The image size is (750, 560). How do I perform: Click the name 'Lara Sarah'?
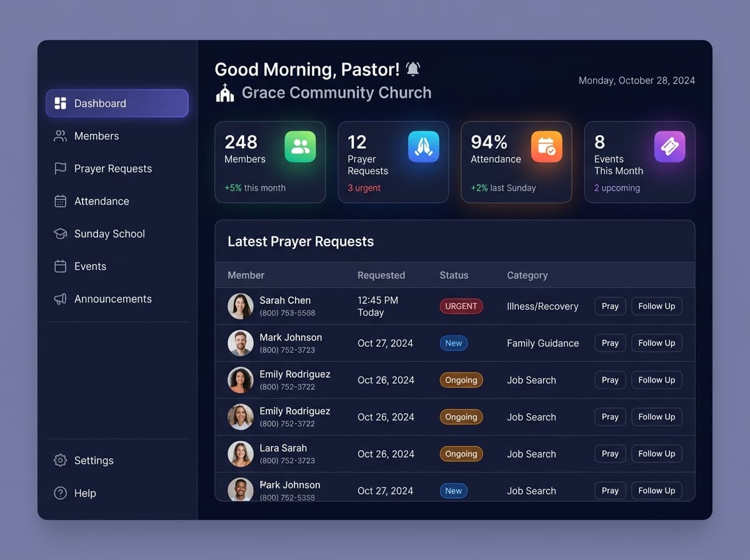(x=283, y=448)
